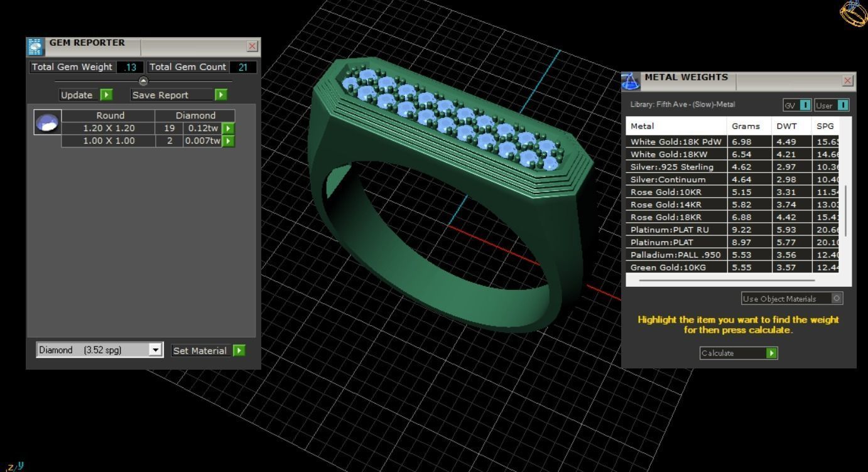Image resolution: width=868 pixels, height=472 pixels.
Task: Click the round gem thumbnail icon
Action: coord(48,122)
